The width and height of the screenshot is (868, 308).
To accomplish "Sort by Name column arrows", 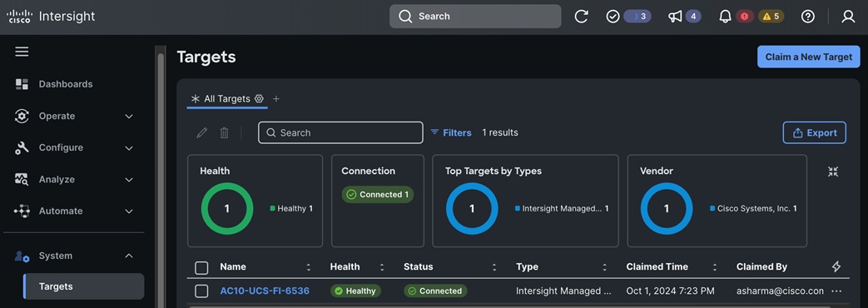I will pos(309,267).
